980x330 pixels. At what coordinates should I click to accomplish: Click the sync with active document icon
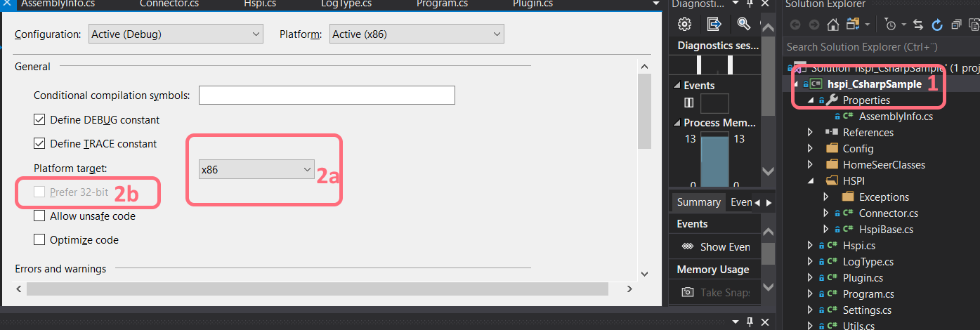click(918, 25)
